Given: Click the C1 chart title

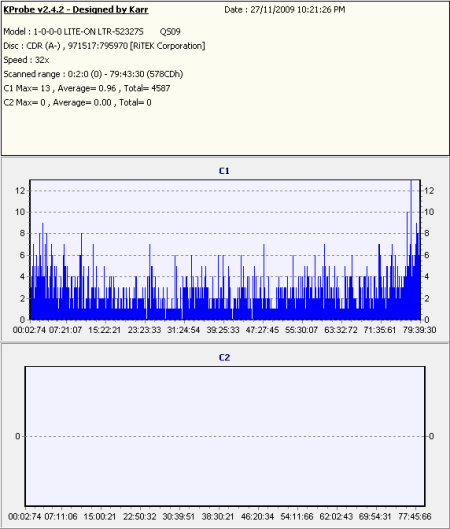Looking at the screenshot, I should (224, 171).
